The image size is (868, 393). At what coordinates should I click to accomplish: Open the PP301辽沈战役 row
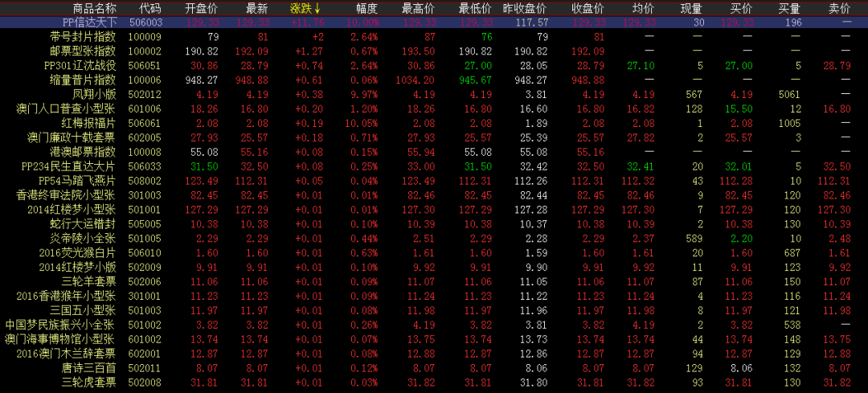(434, 66)
